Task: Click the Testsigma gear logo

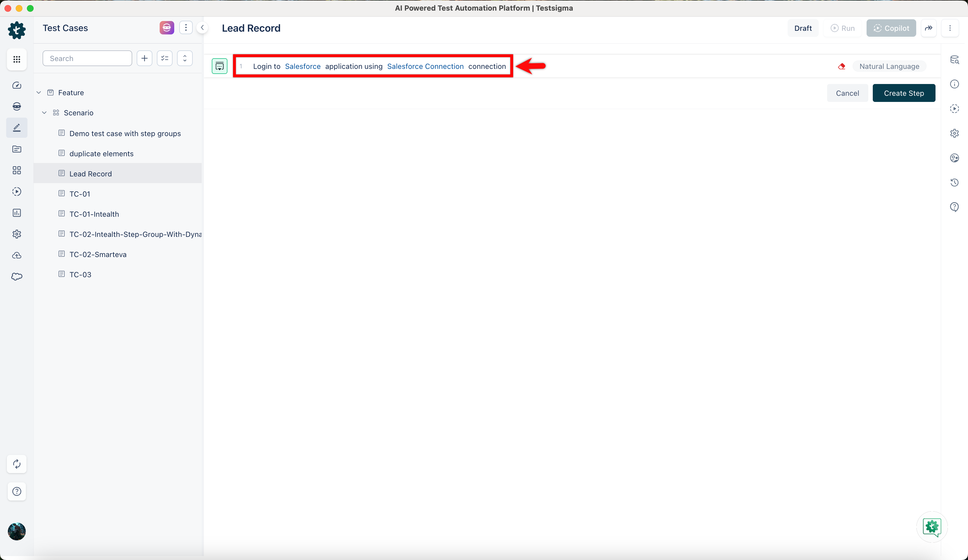Action: click(x=17, y=30)
